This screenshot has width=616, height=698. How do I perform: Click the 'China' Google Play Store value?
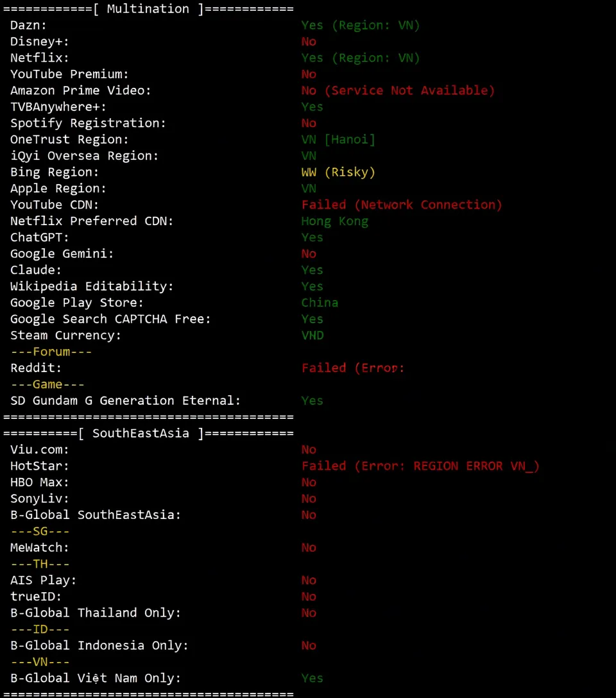[320, 303]
